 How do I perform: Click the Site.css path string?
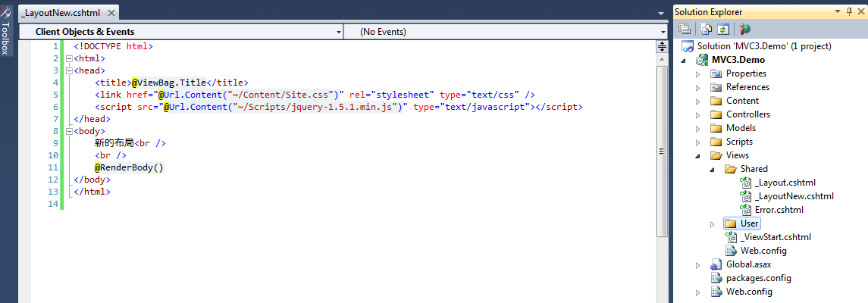(282, 95)
